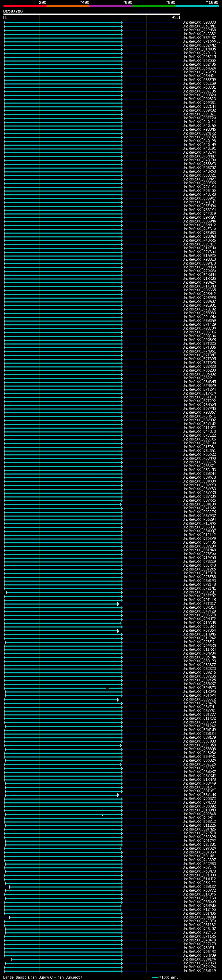Select label UniRef100_Q9TL16
222x980 pixels.
(199, 600)
